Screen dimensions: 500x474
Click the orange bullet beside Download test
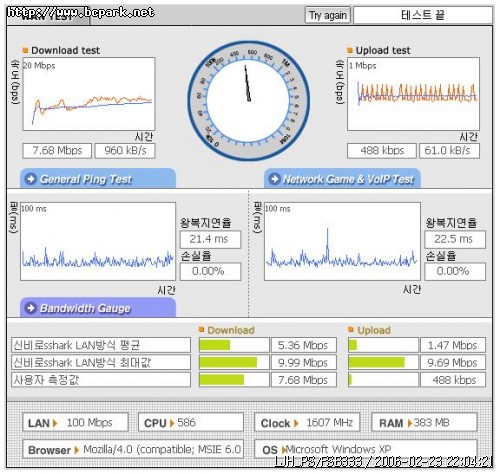click(x=25, y=50)
